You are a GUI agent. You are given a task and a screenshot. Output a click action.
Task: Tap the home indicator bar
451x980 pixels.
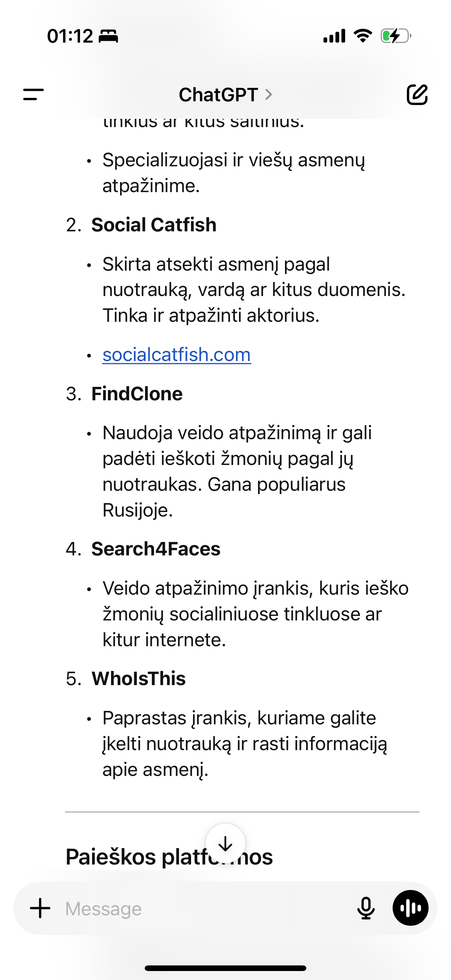[x=225, y=968]
